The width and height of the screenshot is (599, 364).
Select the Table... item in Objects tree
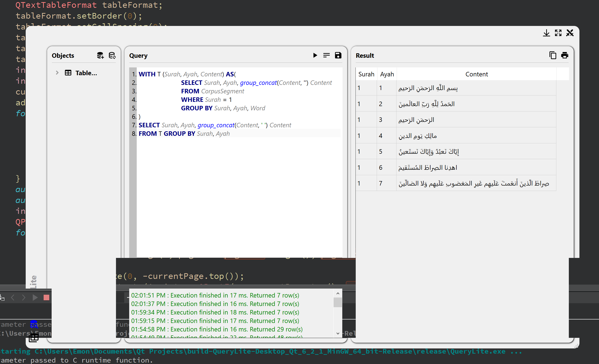click(x=86, y=73)
